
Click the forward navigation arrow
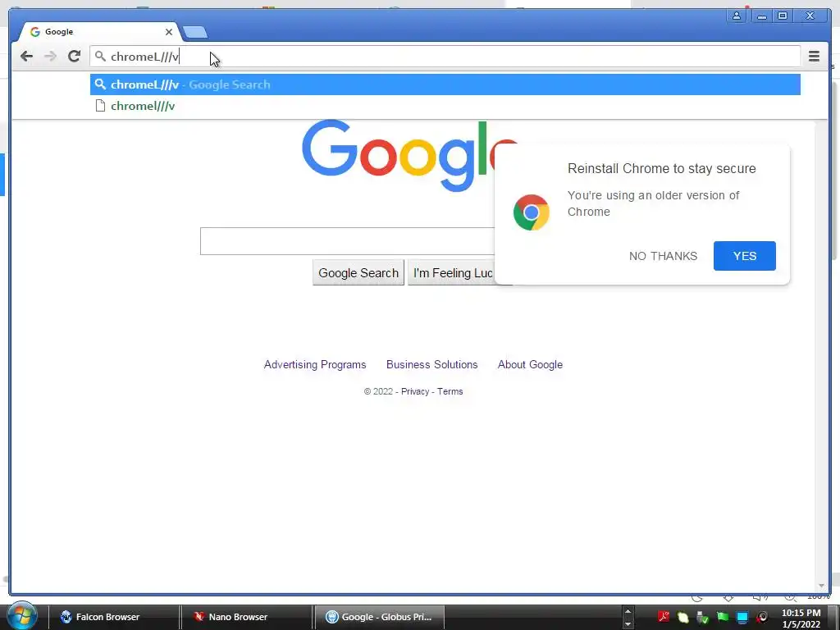coord(50,57)
